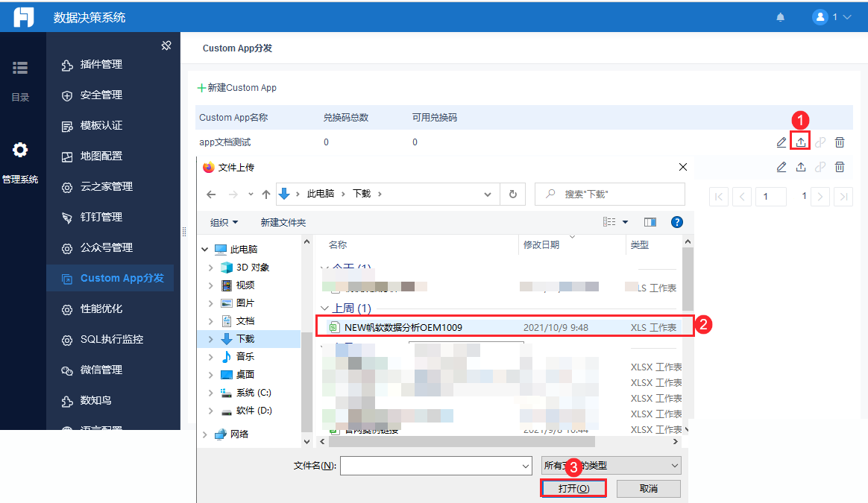Viewport: 868px width, 503px height.
Task: Expand the 3D 对象 tree node
Action: pyautogui.click(x=210, y=268)
